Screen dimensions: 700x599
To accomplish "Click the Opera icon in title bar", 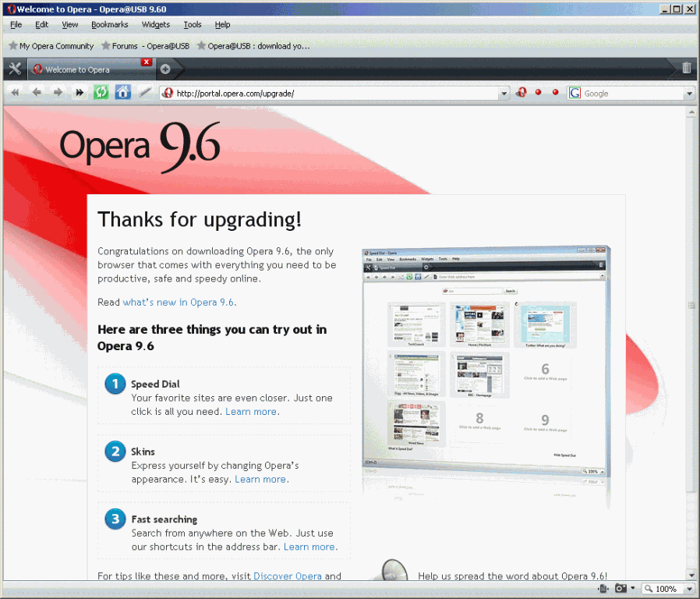I will [x=11, y=9].
